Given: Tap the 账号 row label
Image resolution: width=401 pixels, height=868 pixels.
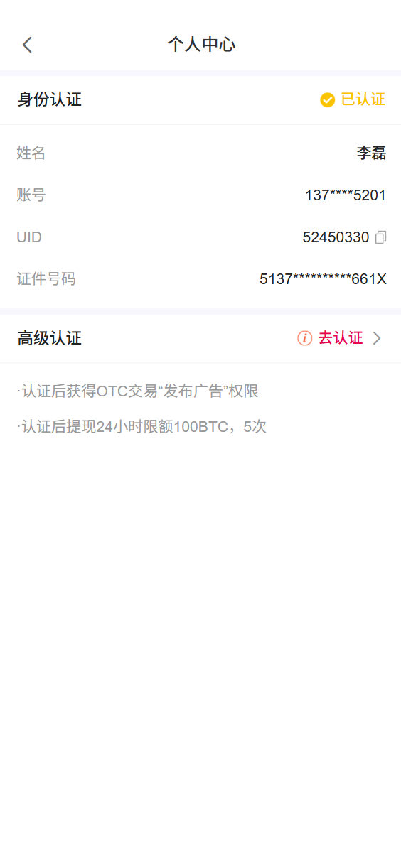Looking at the screenshot, I should click(31, 195).
